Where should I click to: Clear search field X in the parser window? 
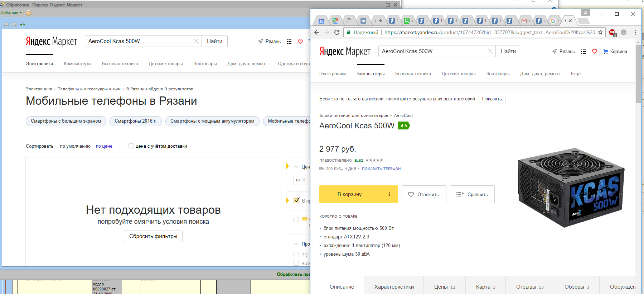(196, 41)
